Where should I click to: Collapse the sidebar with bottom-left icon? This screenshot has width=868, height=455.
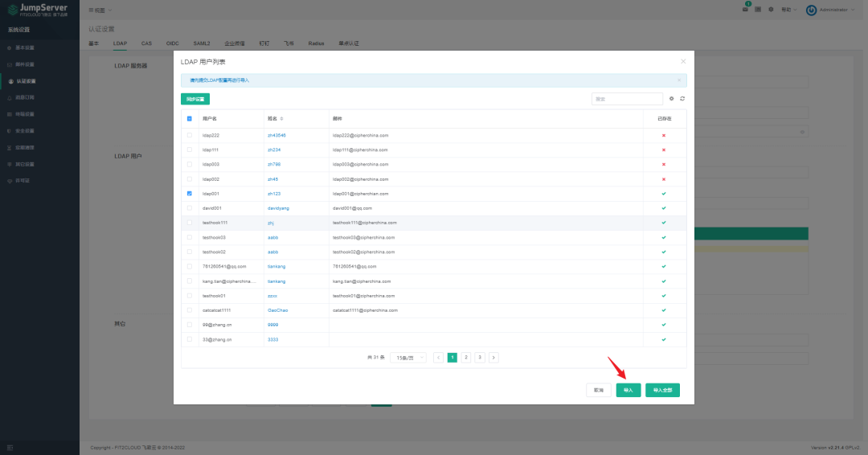click(10, 447)
